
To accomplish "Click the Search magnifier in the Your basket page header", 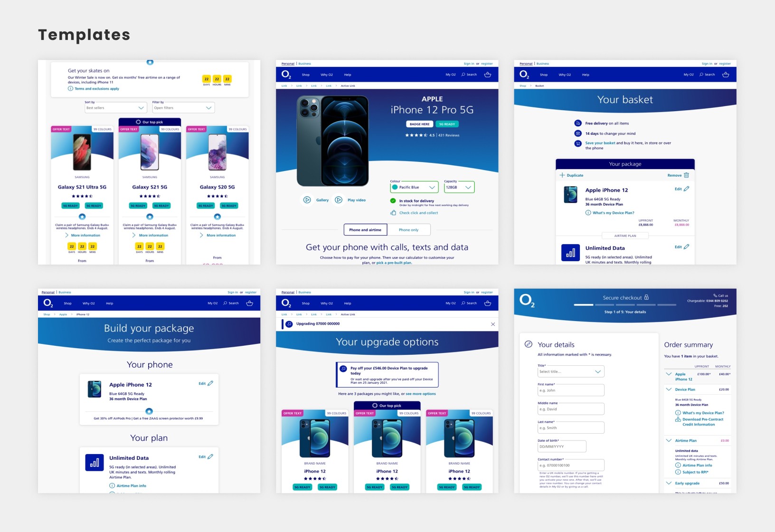I will pos(701,75).
